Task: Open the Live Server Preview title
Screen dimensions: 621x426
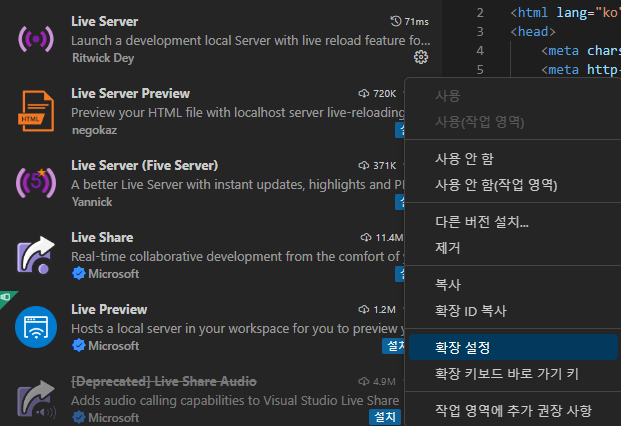Action: point(130,93)
